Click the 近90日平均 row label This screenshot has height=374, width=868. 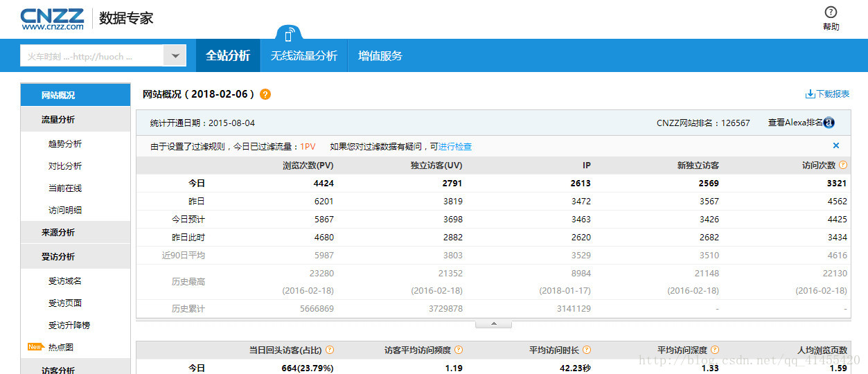(x=183, y=256)
